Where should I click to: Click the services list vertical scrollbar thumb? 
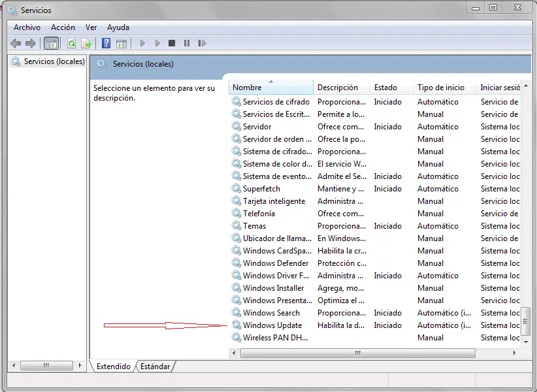click(x=526, y=321)
